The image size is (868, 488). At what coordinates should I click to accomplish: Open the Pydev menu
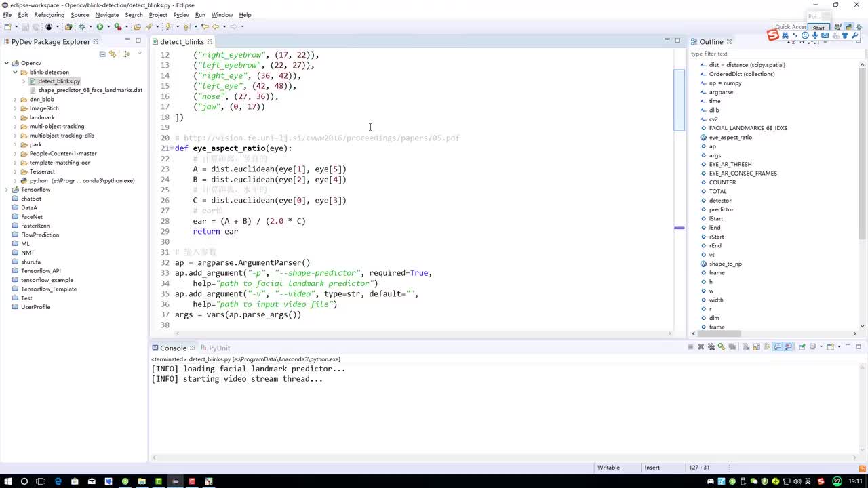181,15
